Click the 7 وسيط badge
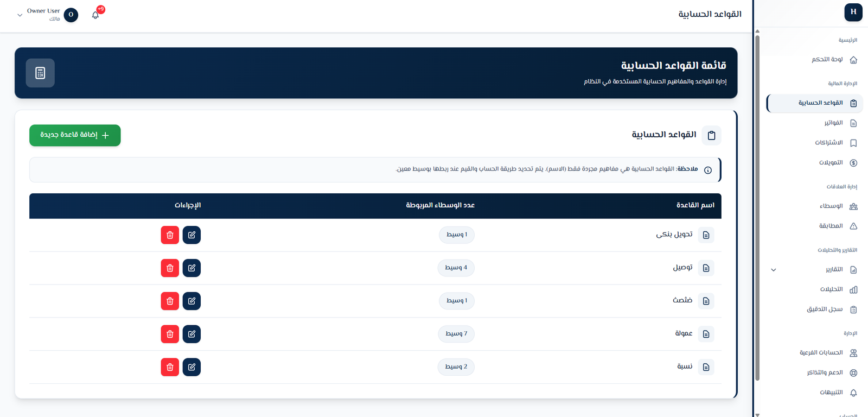Viewport: 868px width, 417px height. tap(456, 334)
